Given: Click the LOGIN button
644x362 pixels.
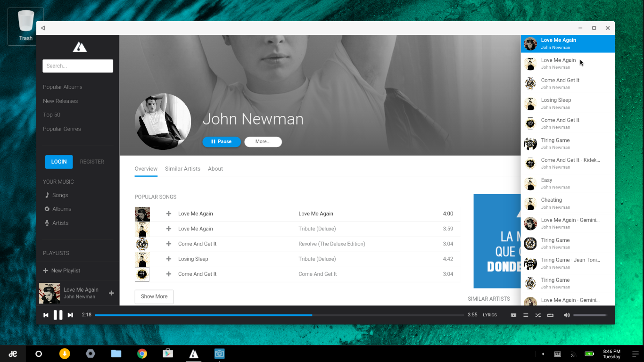Looking at the screenshot, I should pos(59,162).
